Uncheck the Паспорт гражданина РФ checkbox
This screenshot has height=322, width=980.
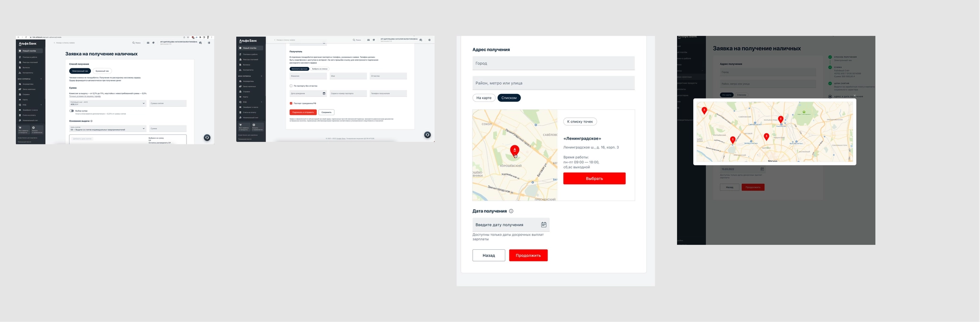click(291, 103)
